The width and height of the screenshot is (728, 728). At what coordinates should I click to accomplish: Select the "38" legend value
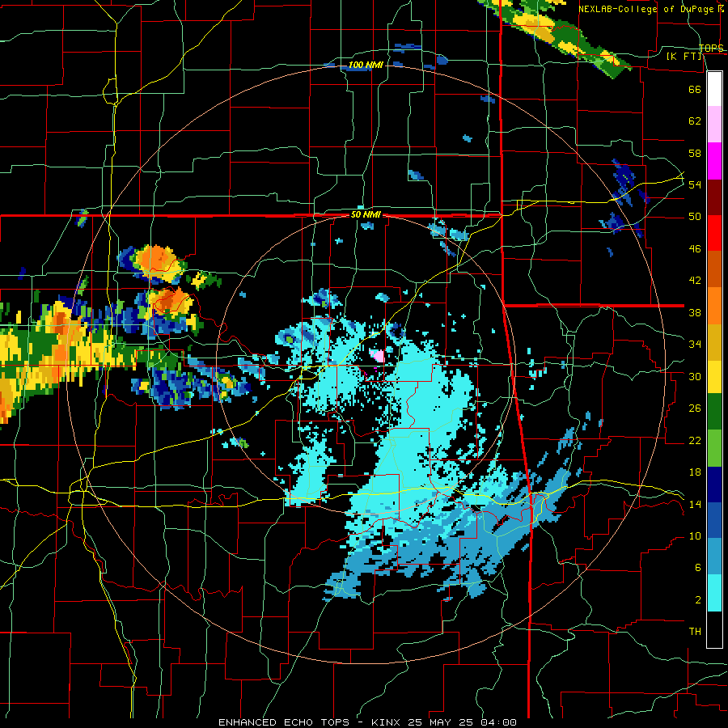coord(695,312)
